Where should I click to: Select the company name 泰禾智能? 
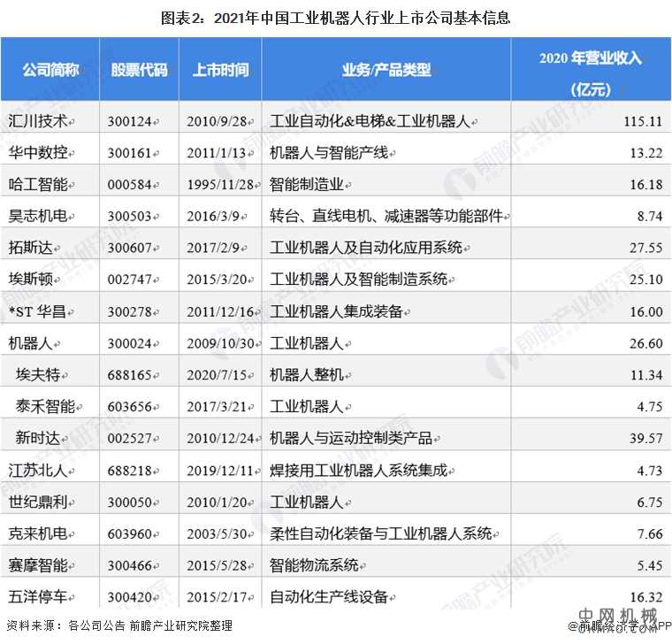(45, 406)
